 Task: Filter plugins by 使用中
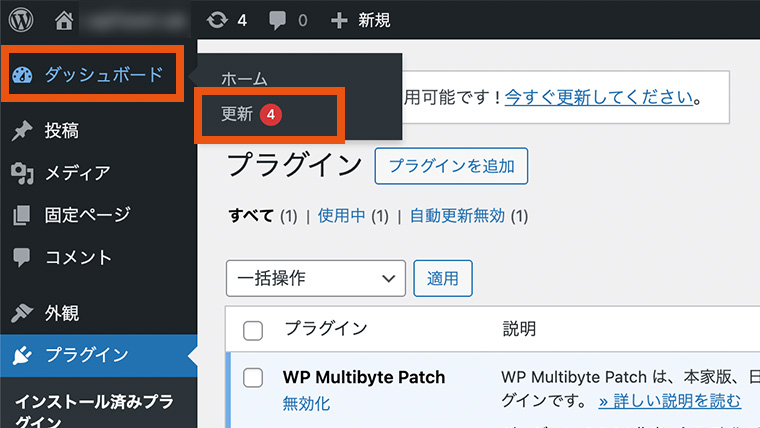[341, 216]
